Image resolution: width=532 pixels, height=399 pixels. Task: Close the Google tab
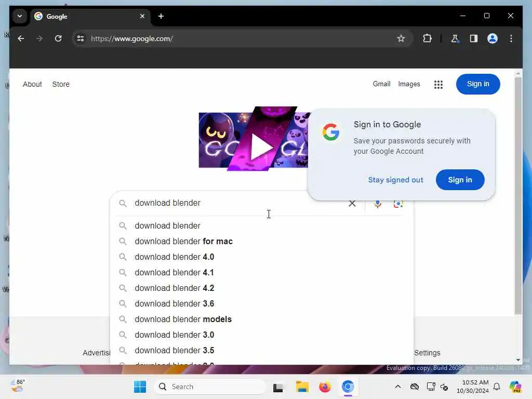pyautogui.click(x=142, y=16)
